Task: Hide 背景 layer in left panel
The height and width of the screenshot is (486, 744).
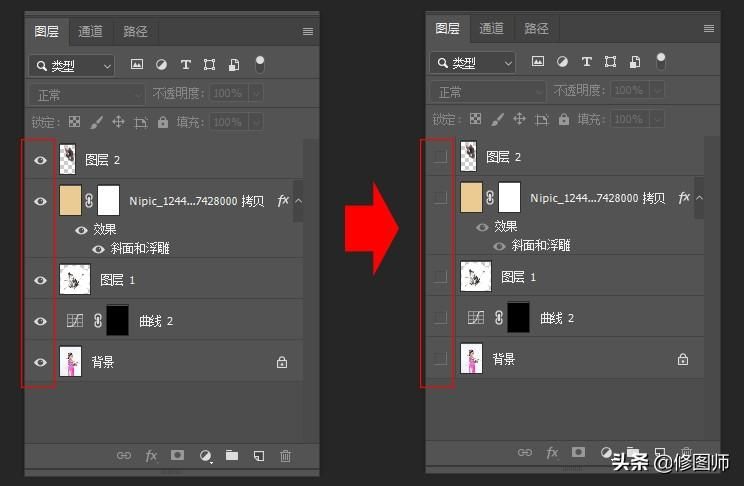Action: click(40, 362)
